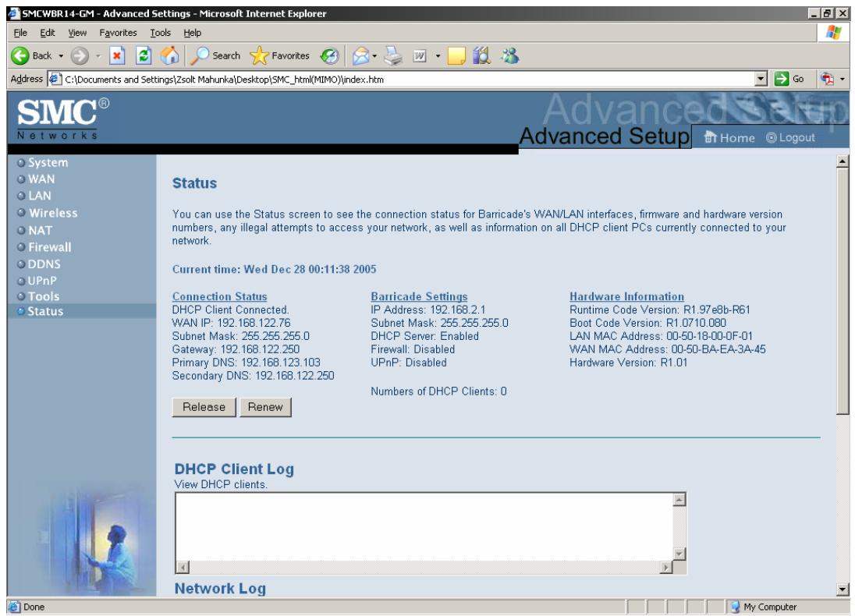Click the page icon in address bar
Image resolution: width=855 pixels, height=616 pixels.
55,80
